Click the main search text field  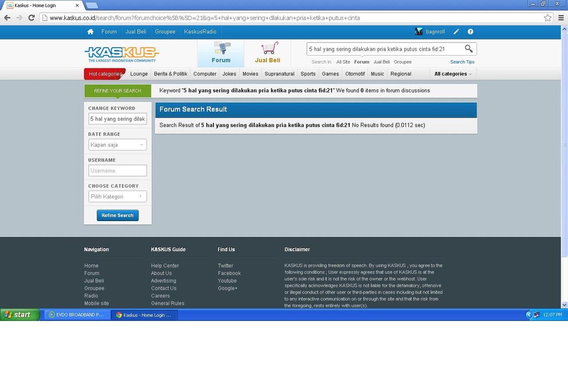tap(385, 49)
